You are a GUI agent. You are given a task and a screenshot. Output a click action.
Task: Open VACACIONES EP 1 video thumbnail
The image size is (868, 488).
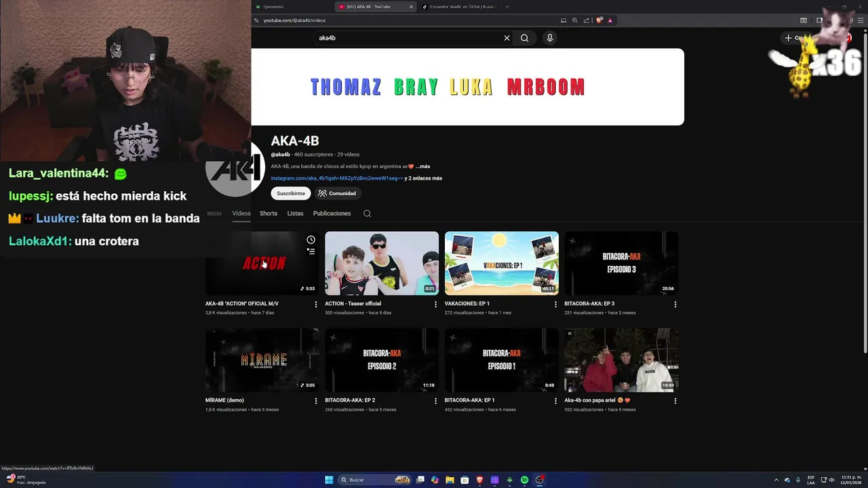click(502, 263)
